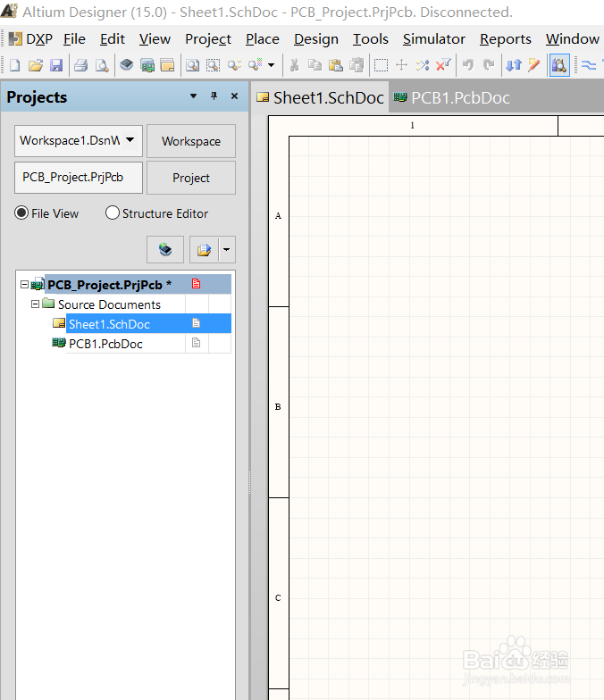Viewport: 604px width, 700px height.
Task: Click the Project button
Action: [x=191, y=178]
